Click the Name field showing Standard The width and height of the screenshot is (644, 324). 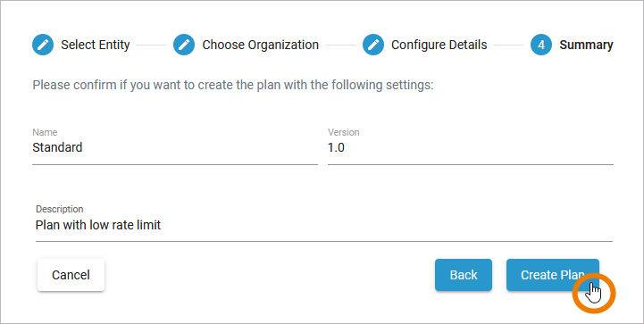coord(175,147)
